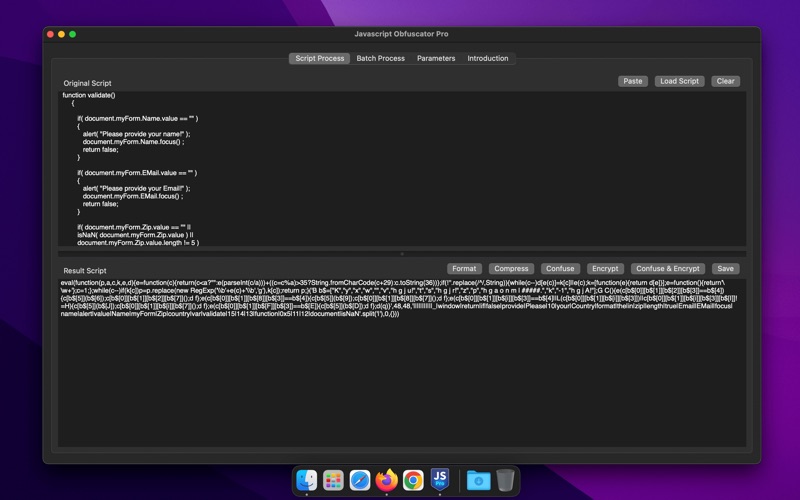Image resolution: width=800 pixels, height=500 pixels.
Task: Click 'function validate()' line in original script
Action: click(89, 95)
